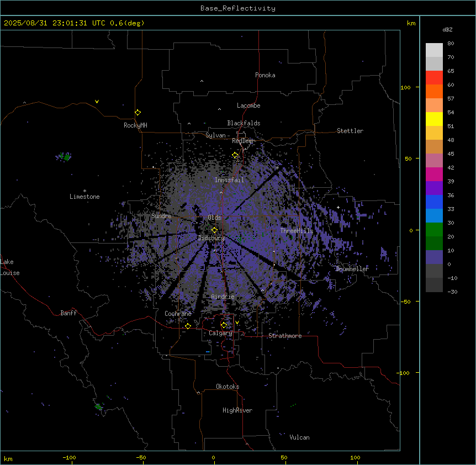
Task: Click the RockyMH label
Action: 135,125
